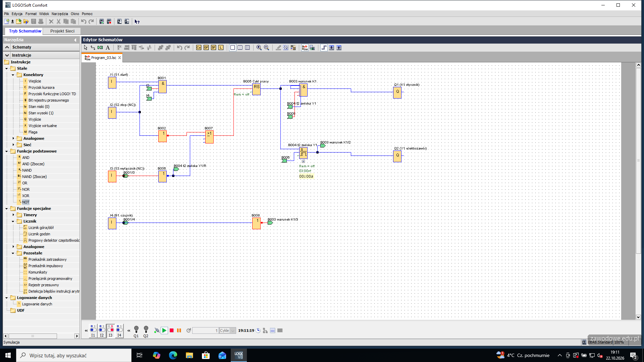Expand the Timery folder

pyautogui.click(x=13, y=215)
